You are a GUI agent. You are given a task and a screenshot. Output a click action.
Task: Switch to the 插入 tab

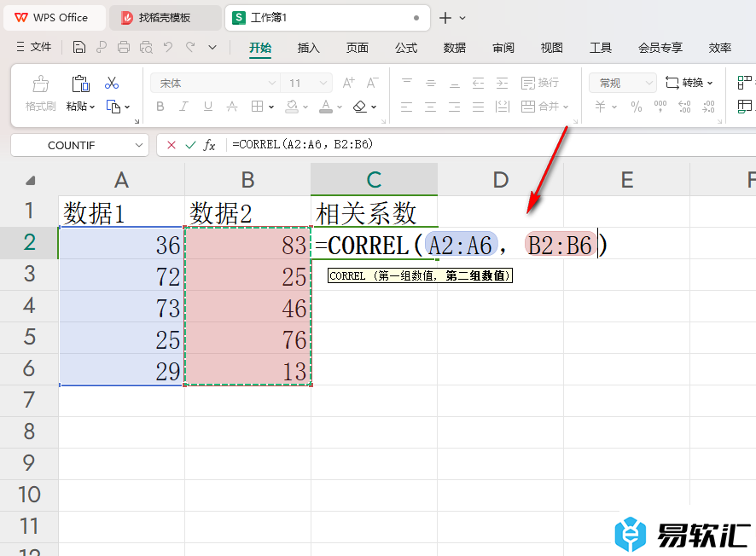309,48
